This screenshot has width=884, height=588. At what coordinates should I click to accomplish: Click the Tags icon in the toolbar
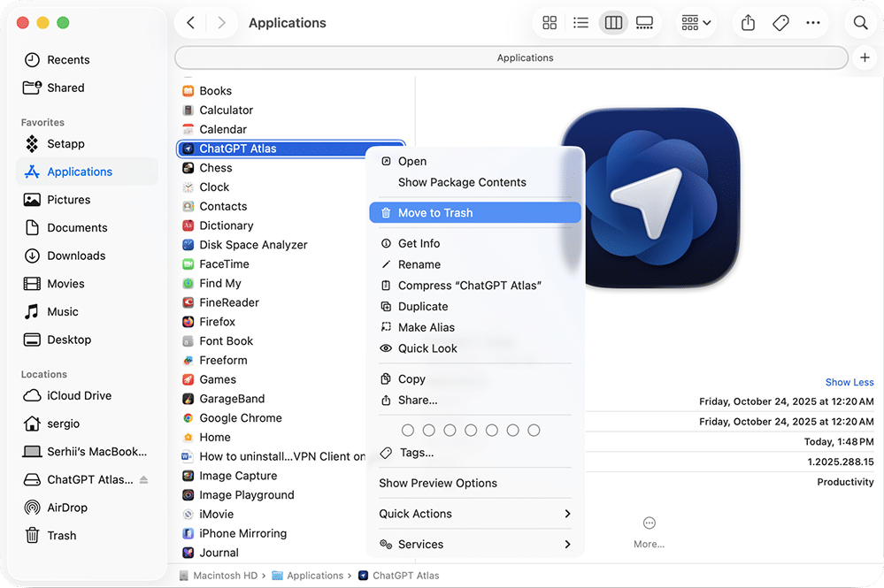pyautogui.click(x=780, y=22)
